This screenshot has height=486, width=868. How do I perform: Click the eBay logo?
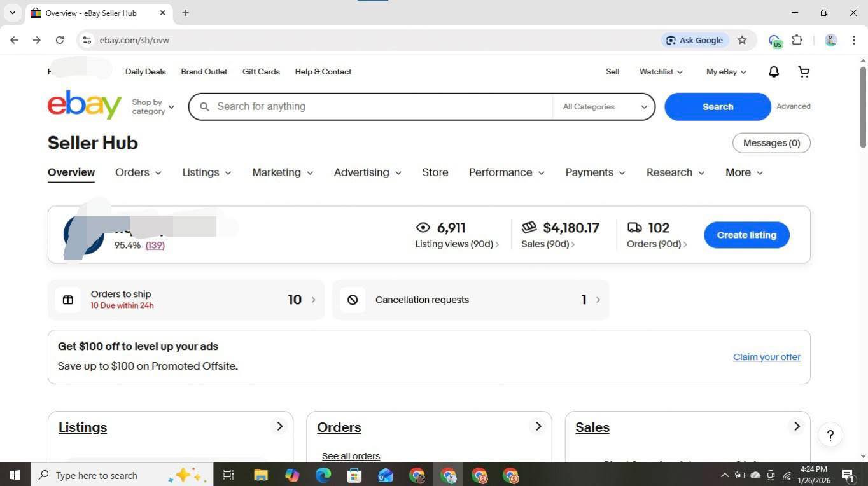[84, 104]
